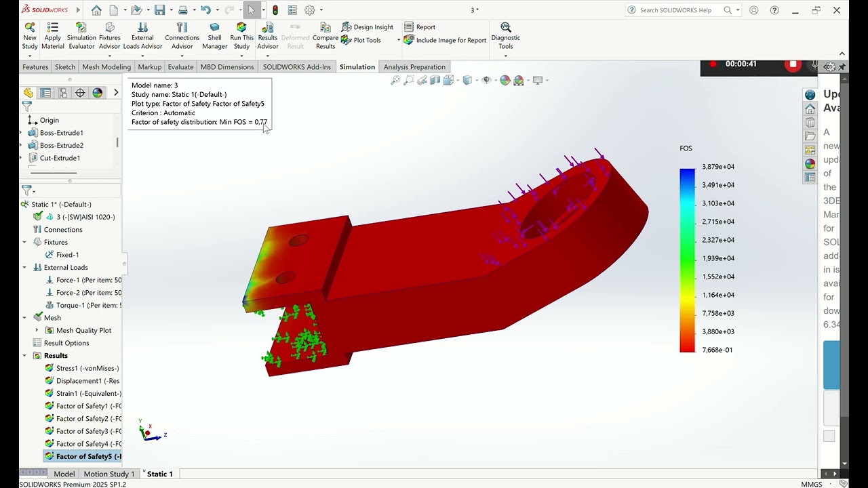Select Factor of Safety3 plot
Viewport: 868px width, 488px height.
(x=83, y=431)
